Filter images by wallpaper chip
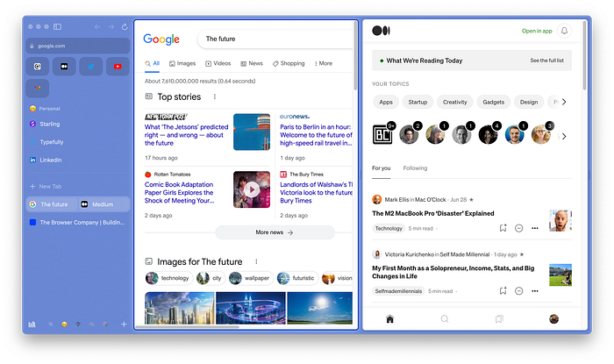Image resolution: width=614 pixels, height=364 pixels. point(251,278)
